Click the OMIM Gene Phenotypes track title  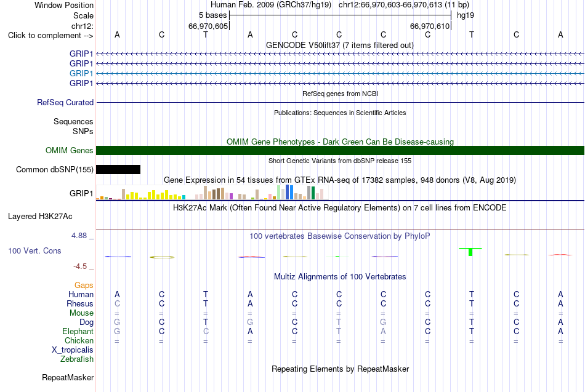pyautogui.click(x=340, y=142)
